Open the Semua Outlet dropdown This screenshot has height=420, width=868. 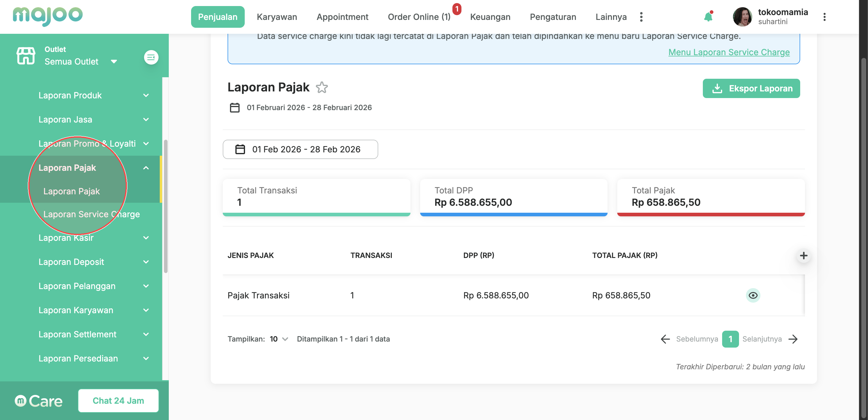point(81,62)
